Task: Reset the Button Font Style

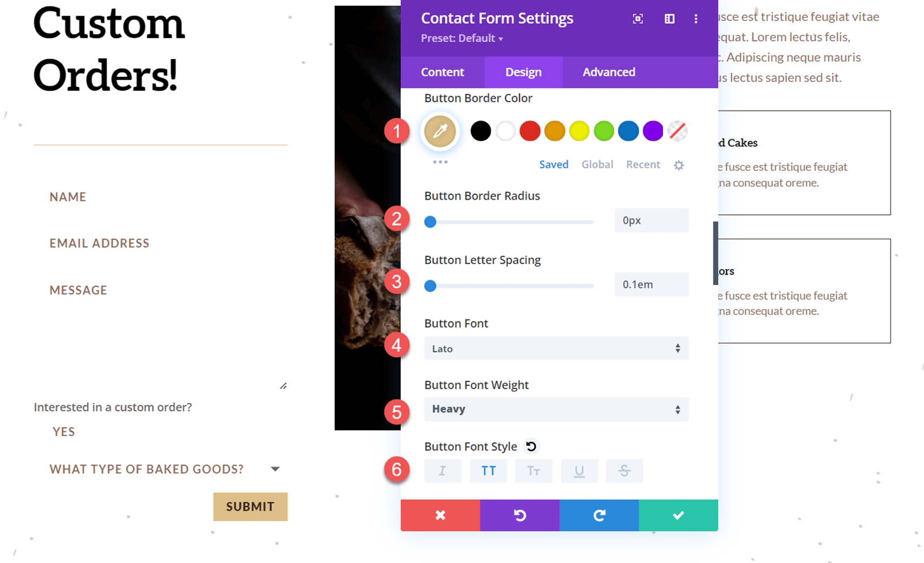Action: [x=531, y=446]
